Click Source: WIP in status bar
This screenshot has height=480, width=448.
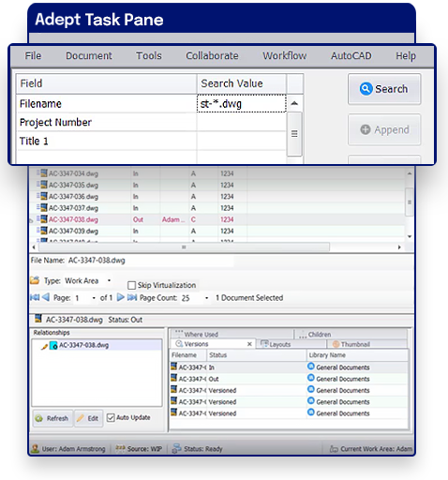tap(144, 449)
